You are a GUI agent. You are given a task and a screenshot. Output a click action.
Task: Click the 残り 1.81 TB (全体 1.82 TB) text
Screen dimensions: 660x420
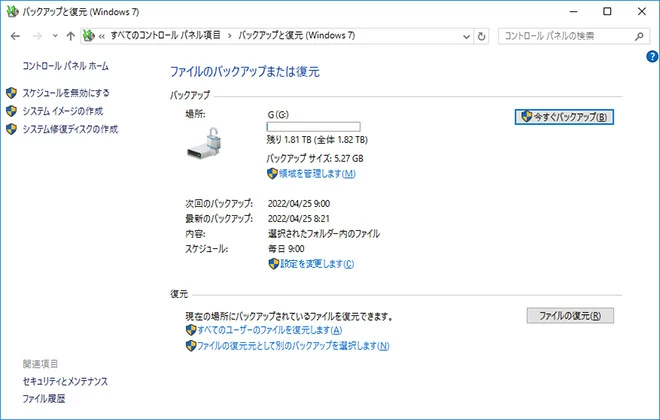point(317,140)
